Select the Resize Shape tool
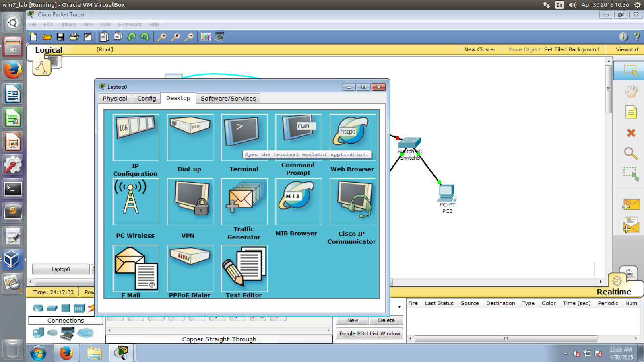 point(631,174)
